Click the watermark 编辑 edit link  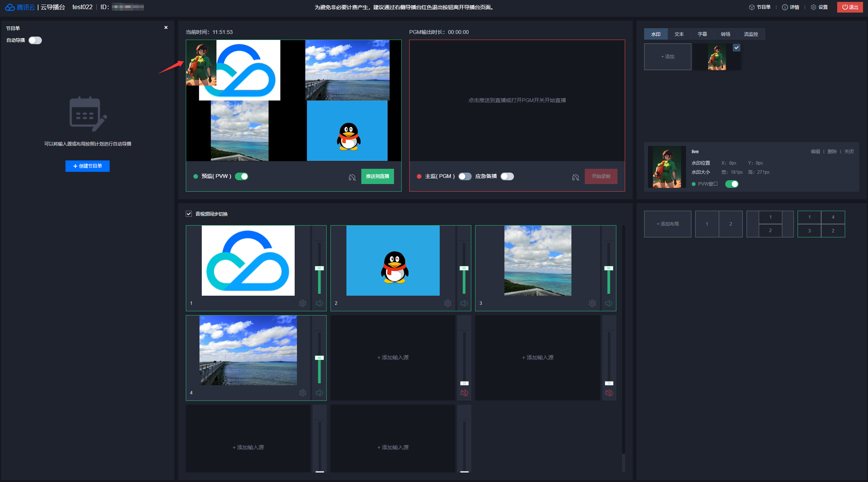point(815,152)
